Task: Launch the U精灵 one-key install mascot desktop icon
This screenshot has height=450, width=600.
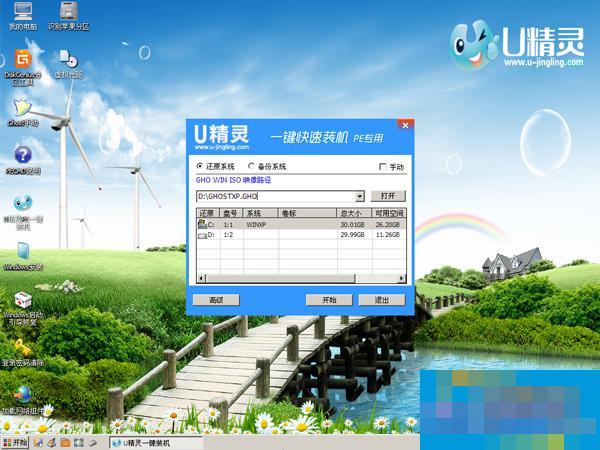Action: (x=23, y=212)
